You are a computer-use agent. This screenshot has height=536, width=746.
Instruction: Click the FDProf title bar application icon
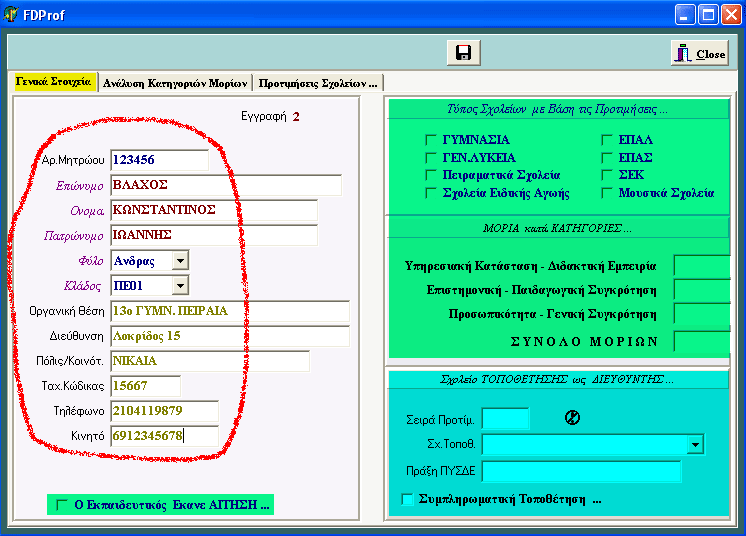point(11,15)
